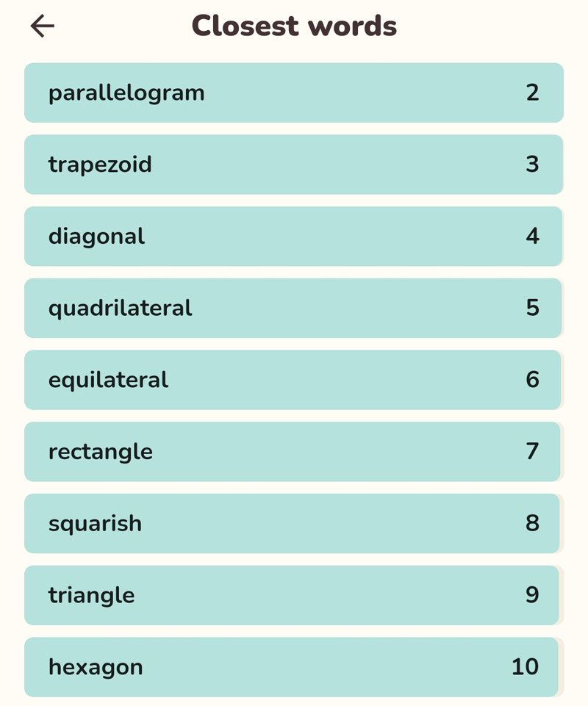
Task: Tap rank number 5 beside quadrilateral
Action: pyautogui.click(x=532, y=308)
